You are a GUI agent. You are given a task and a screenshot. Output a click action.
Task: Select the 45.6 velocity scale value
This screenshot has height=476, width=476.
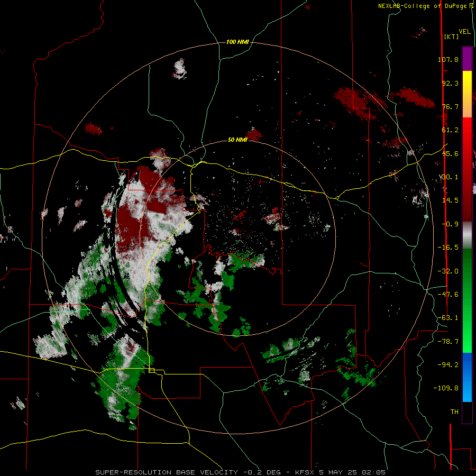pos(450,153)
